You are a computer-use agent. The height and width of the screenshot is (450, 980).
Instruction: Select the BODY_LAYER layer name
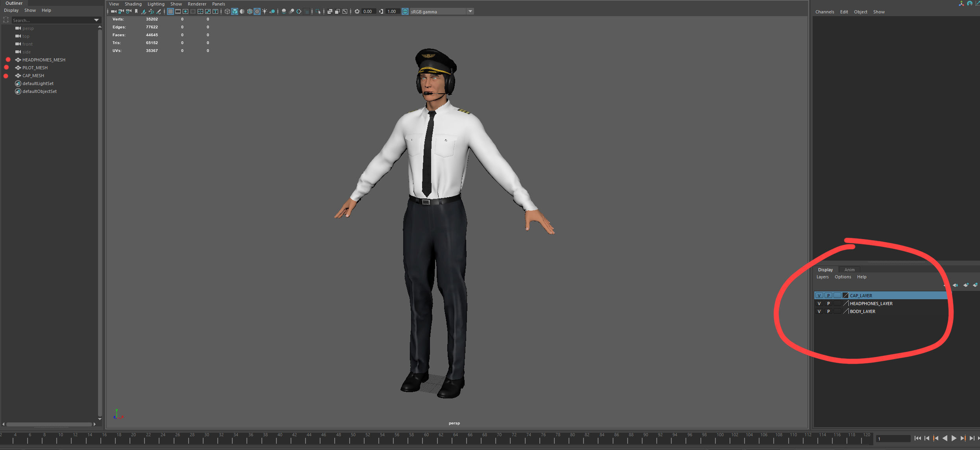pyautogui.click(x=863, y=311)
